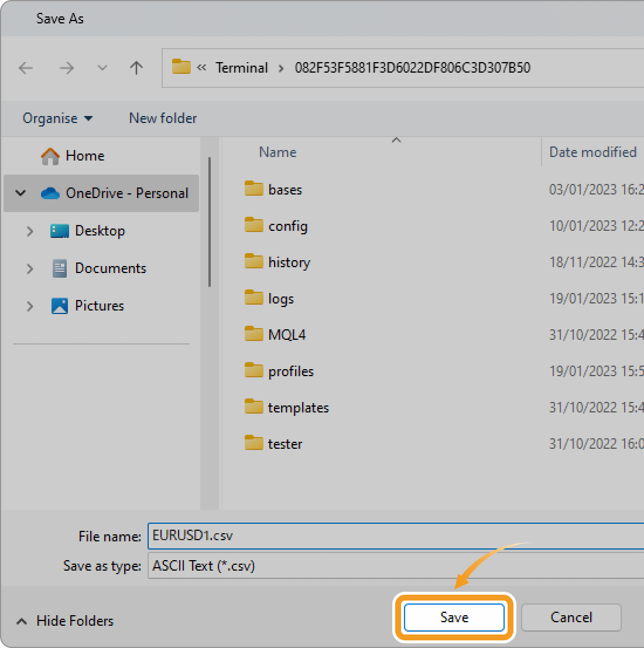This screenshot has width=644, height=648.
Task: Go up one folder level
Action: click(x=136, y=68)
